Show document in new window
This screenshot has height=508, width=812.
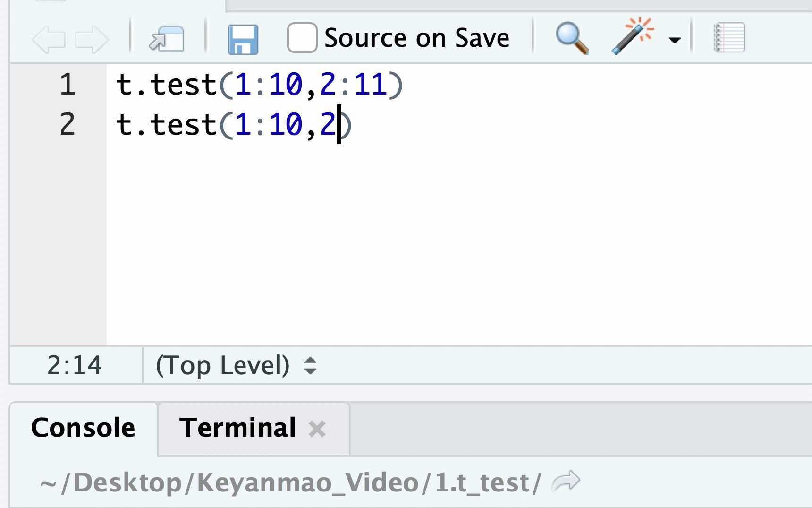[x=167, y=39]
